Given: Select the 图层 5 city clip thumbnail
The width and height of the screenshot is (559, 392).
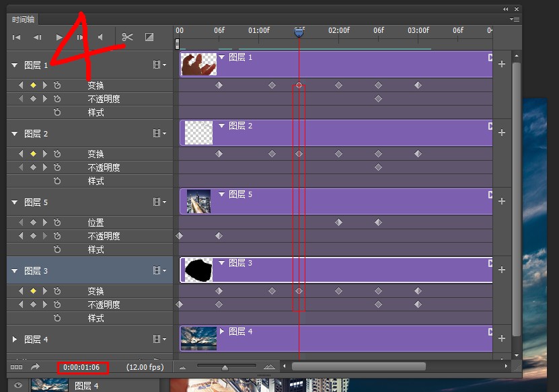Looking at the screenshot, I should point(199,201).
